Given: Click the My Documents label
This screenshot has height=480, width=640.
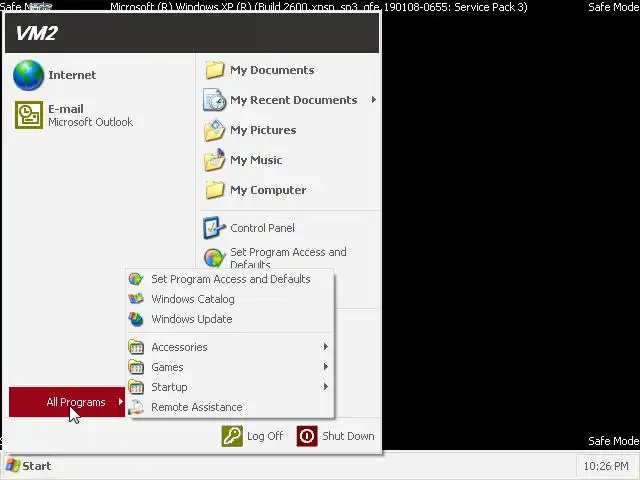Looking at the screenshot, I should coord(272,70).
